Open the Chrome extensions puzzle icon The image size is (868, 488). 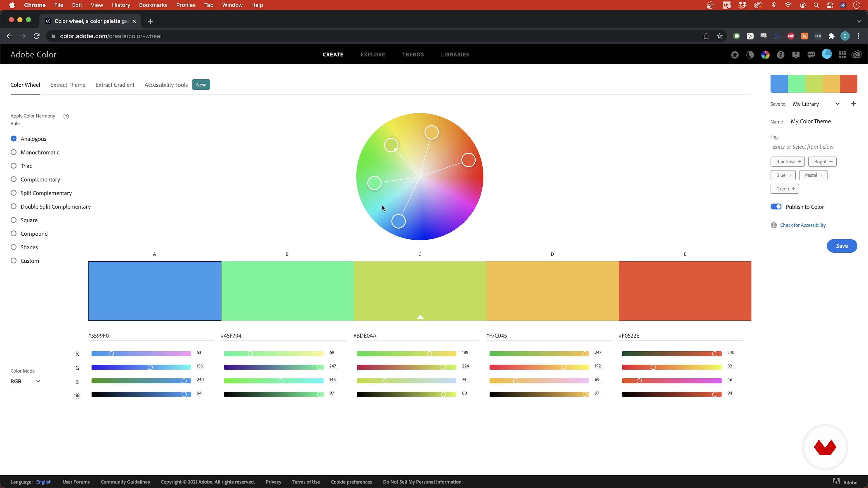click(832, 36)
